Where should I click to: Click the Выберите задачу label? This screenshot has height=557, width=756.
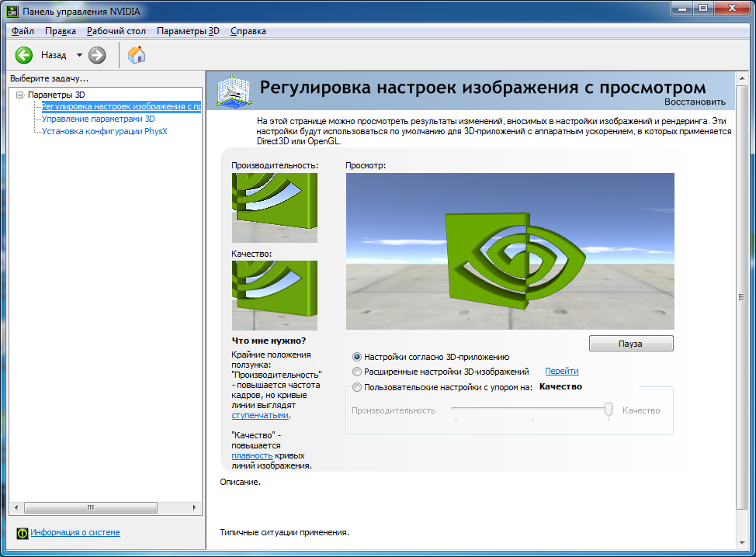[50, 78]
